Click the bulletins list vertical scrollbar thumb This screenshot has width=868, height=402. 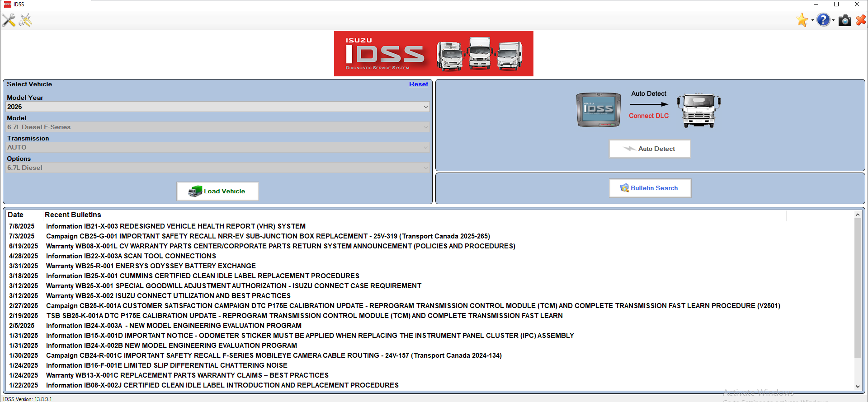coord(858,289)
